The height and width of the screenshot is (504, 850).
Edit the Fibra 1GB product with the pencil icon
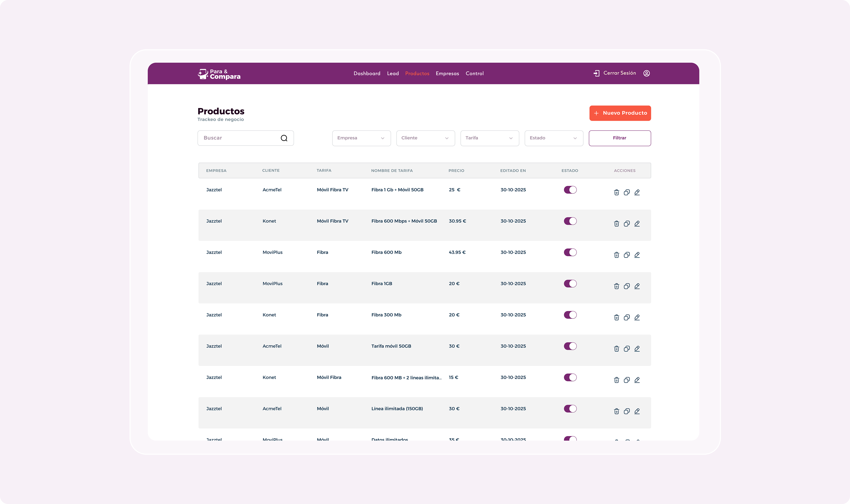point(637,286)
